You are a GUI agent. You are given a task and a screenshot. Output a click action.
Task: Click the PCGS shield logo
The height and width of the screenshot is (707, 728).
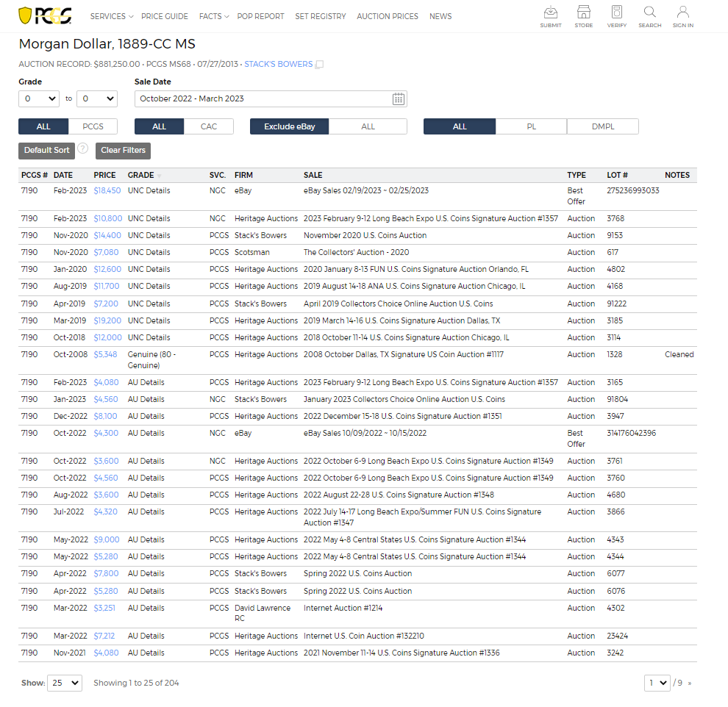pos(45,15)
